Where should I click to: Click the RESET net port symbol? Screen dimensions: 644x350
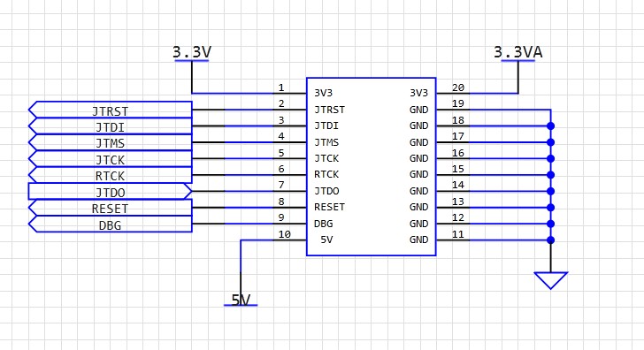coord(110,208)
